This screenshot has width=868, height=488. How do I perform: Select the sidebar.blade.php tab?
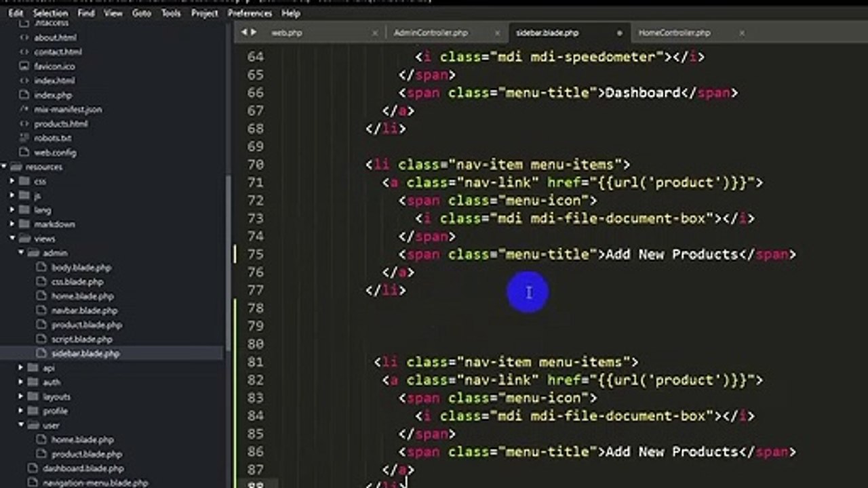[x=547, y=33]
